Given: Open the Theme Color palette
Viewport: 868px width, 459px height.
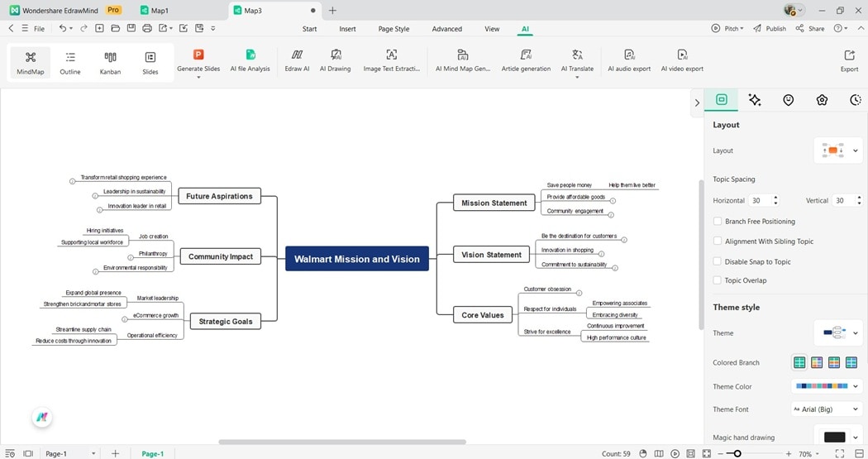Looking at the screenshot, I should (x=827, y=386).
